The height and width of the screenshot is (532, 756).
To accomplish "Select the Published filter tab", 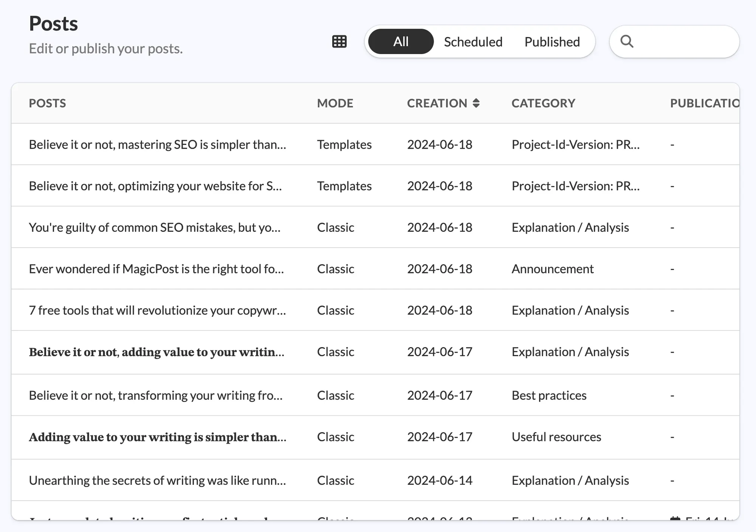I will click(x=552, y=42).
